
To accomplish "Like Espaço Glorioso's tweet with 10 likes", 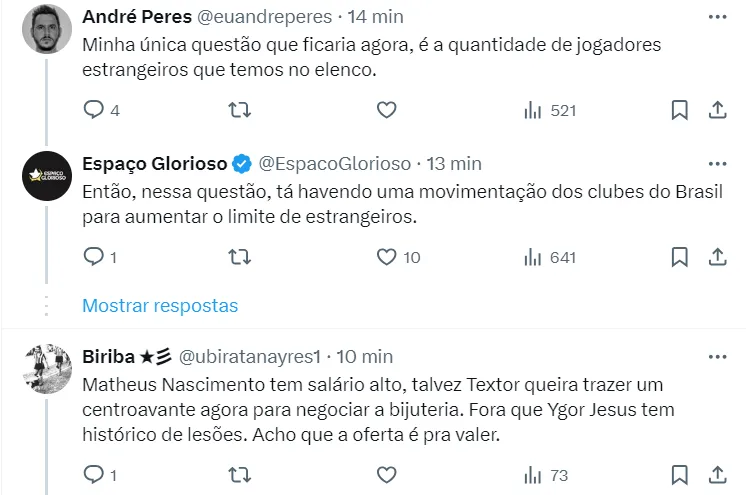I will coord(387,257).
